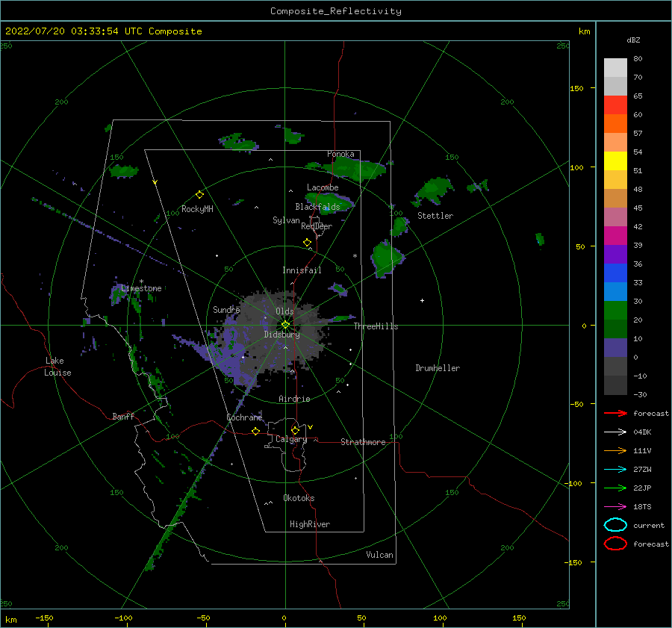Click the yellow V marker northeast of Calgary
This screenshot has height=628, width=672.
310,427
